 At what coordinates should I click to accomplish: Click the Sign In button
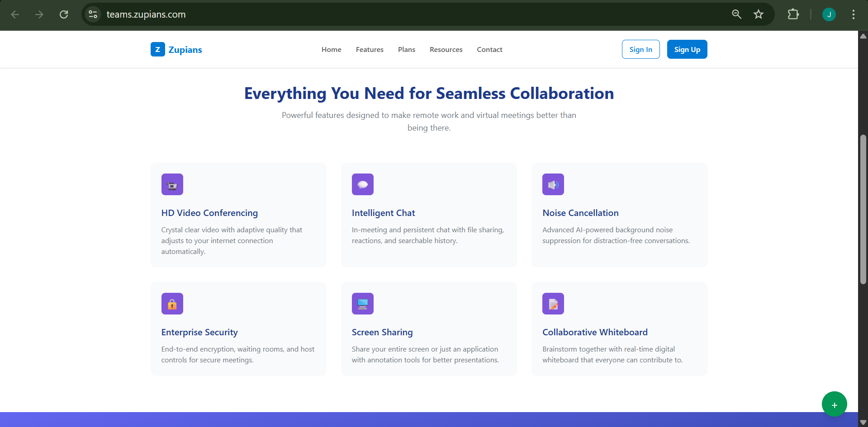[640, 50]
